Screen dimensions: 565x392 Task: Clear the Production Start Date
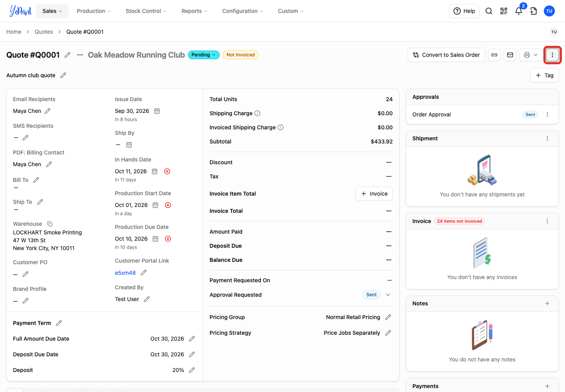tap(168, 205)
